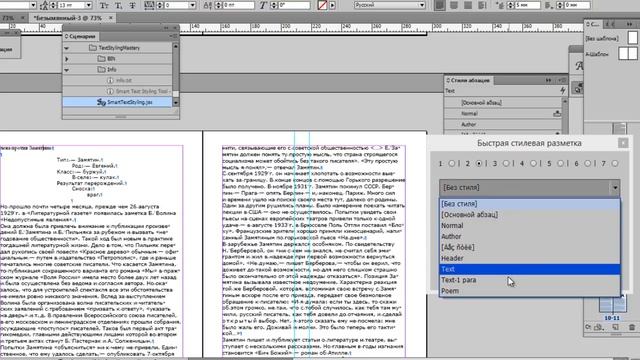Click the align left paragraph icon

(440, 5)
